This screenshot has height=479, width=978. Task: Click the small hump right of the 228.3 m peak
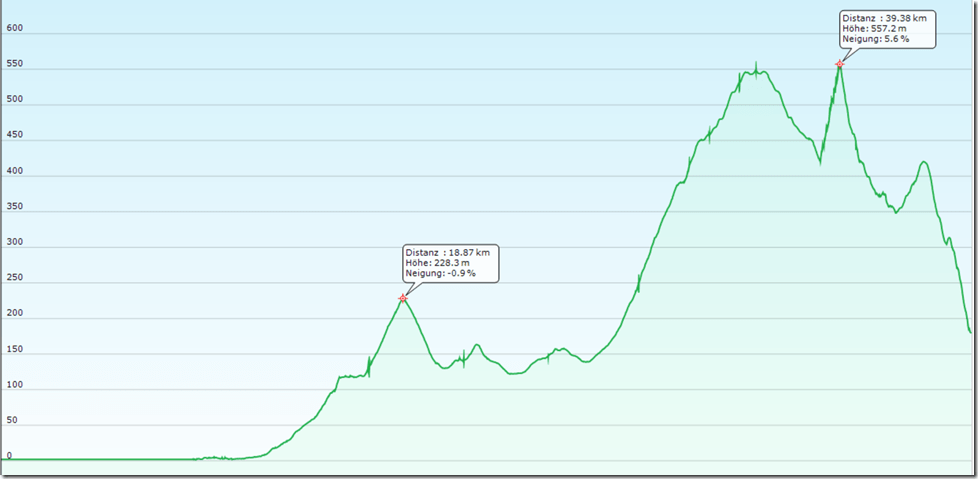477,345
